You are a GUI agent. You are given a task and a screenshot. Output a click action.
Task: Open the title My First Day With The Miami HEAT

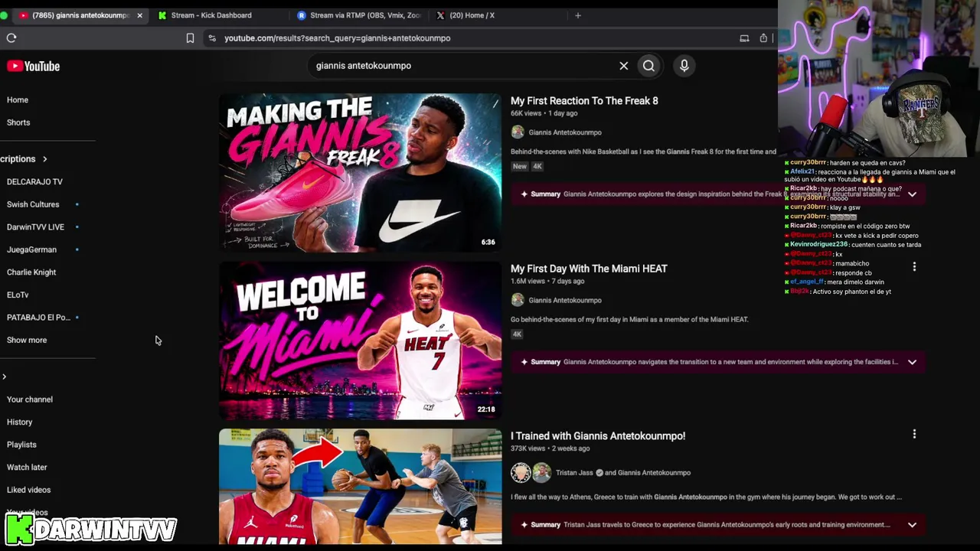(589, 269)
